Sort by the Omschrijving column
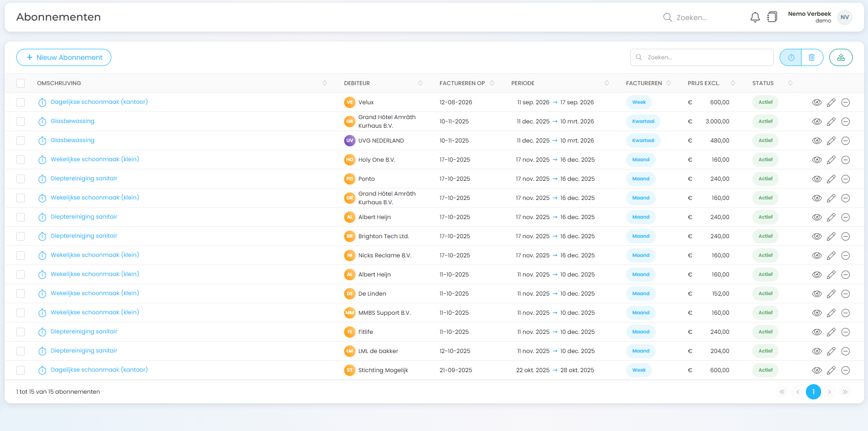 [x=325, y=83]
